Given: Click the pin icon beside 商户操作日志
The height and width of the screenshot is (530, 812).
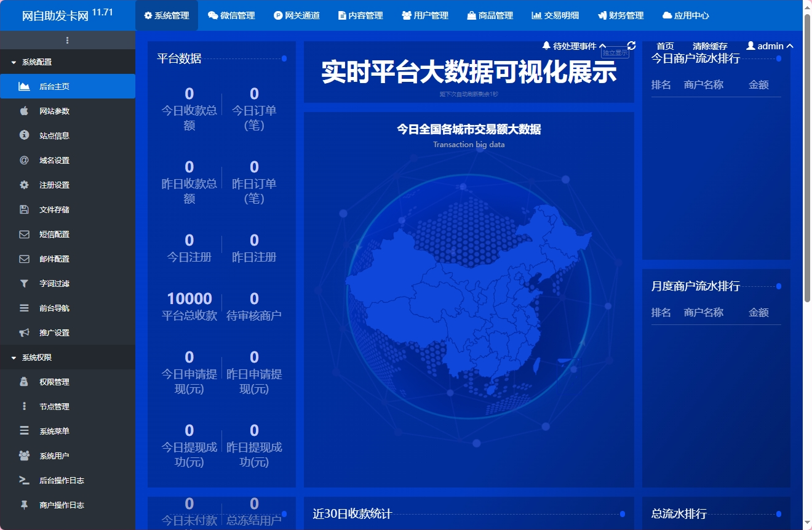Looking at the screenshot, I should coord(24,505).
